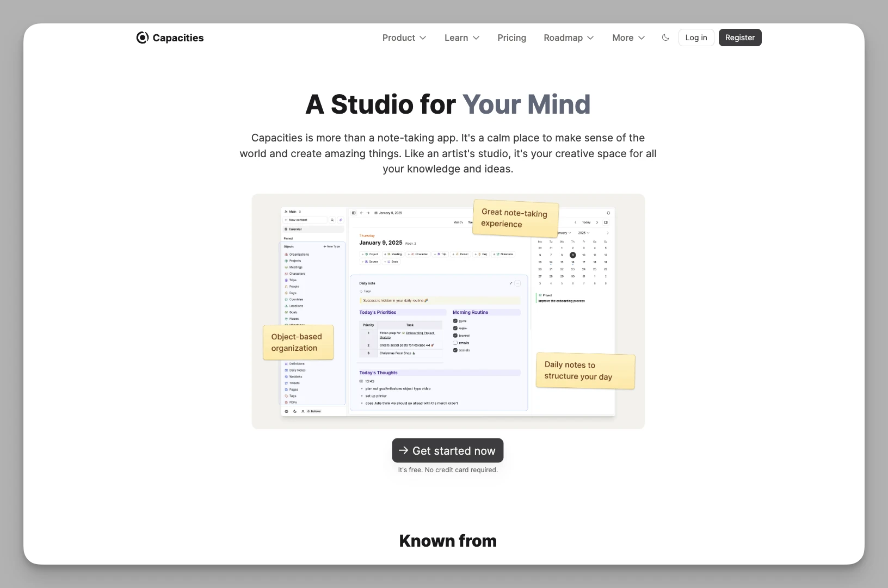Select January 16 in the mini calendar
The width and height of the screenshot is (888, 588).
coord(572,262)
